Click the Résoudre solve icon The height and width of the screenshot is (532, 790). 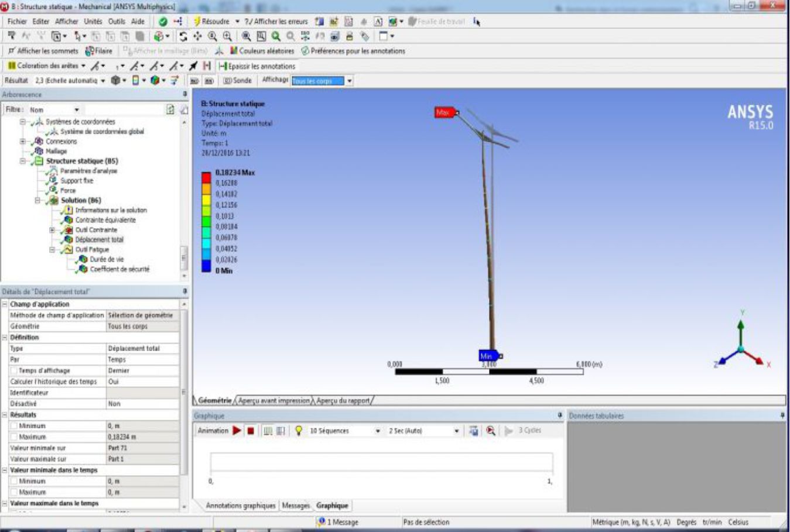click(x=197, y=22)
